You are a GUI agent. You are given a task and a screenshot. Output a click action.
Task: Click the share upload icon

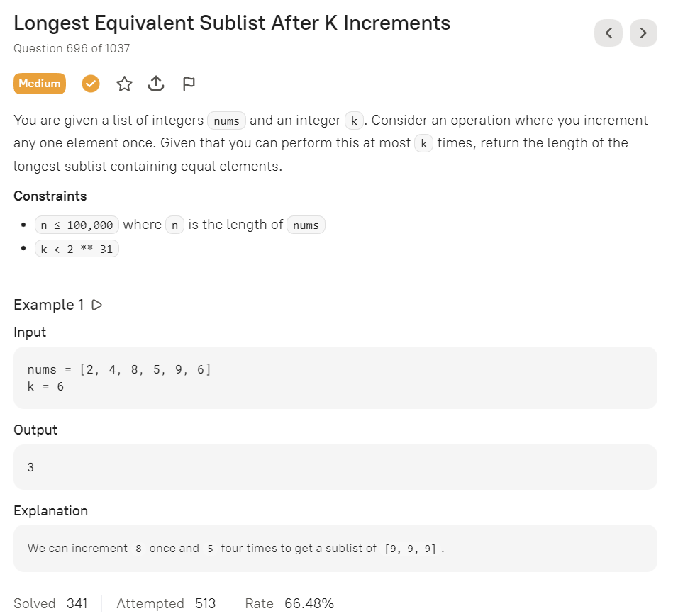156,84
